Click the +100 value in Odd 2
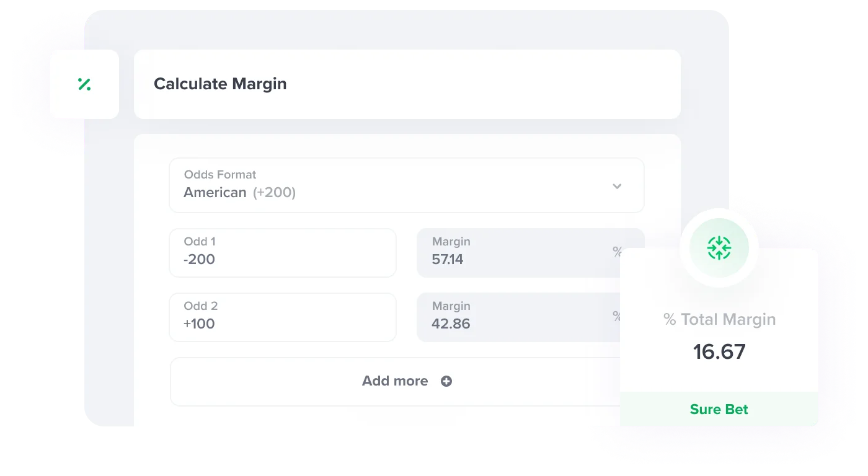 coord(200,324)
